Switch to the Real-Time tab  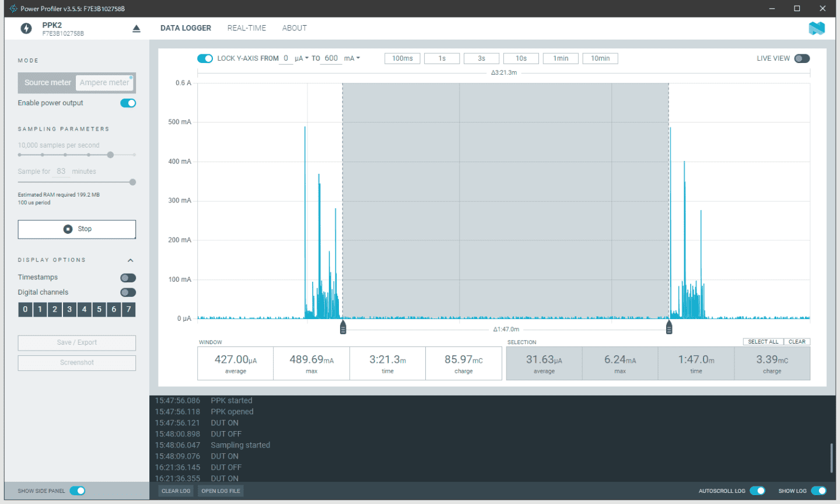pos(246,28)
